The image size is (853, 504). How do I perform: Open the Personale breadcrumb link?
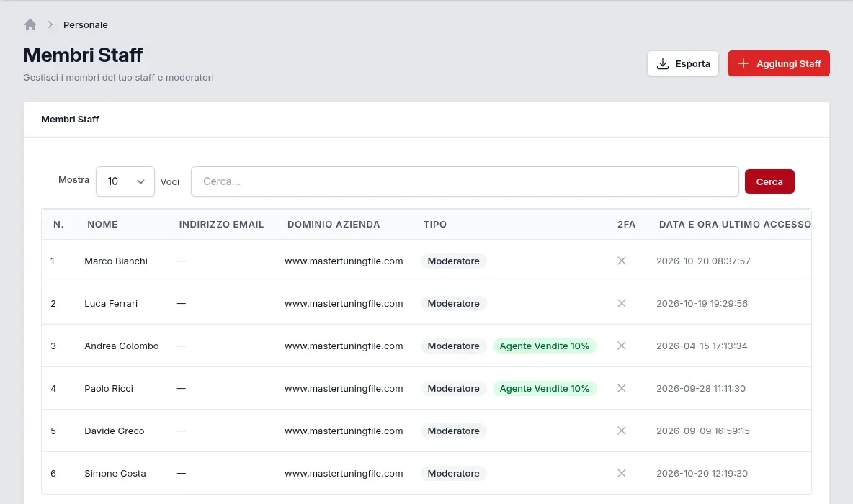pyautogui.click(x=86, y=24)
